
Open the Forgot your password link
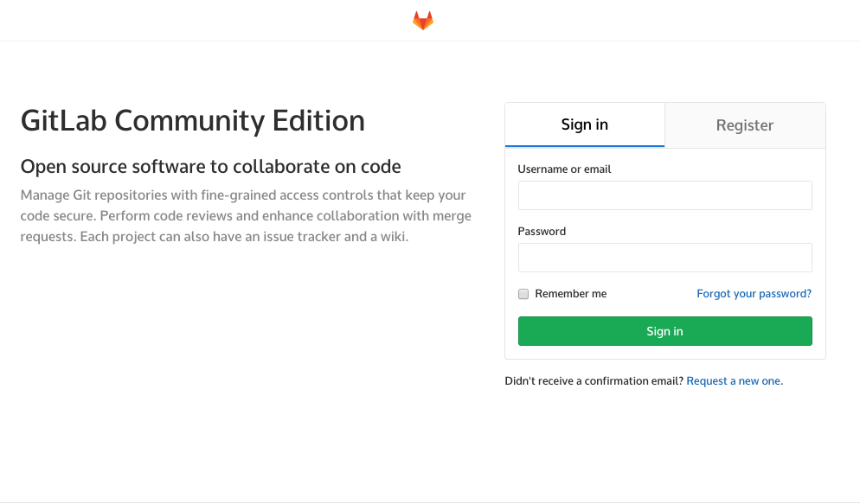[754, 294]
